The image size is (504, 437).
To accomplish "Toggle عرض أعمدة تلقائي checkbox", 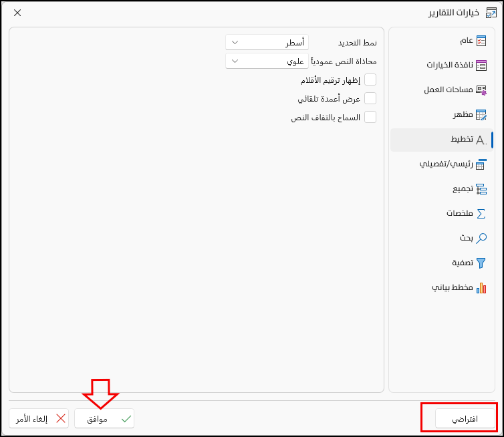I will tap(370, 98).
